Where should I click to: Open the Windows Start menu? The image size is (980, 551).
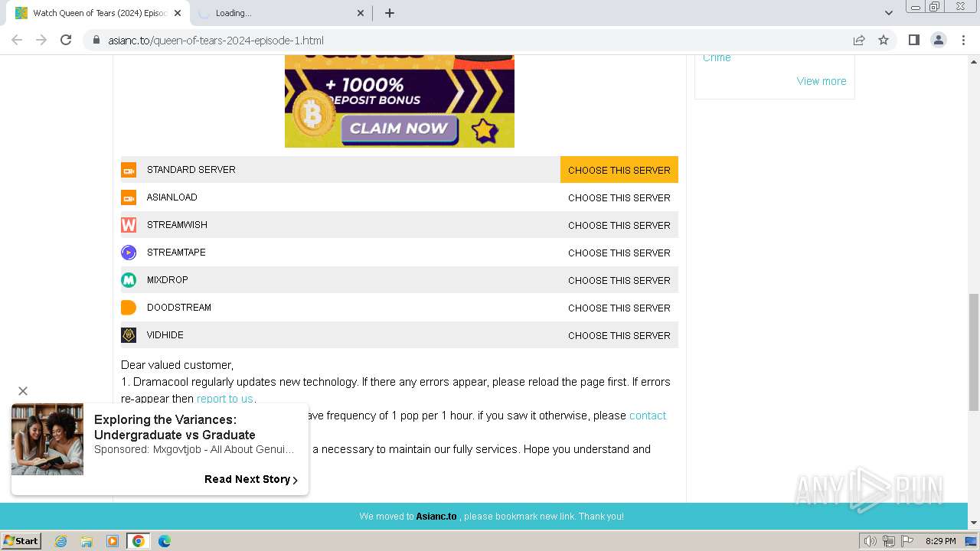point(21,541)
